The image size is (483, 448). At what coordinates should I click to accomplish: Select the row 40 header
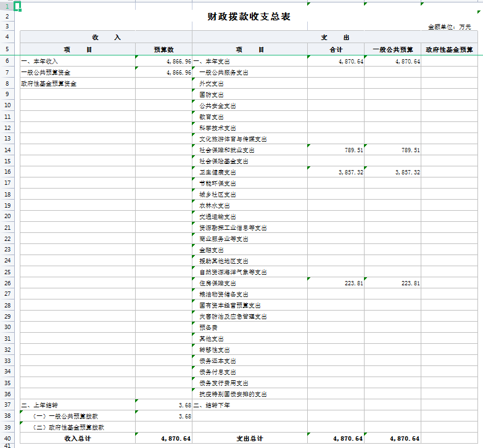coord(7,438)
